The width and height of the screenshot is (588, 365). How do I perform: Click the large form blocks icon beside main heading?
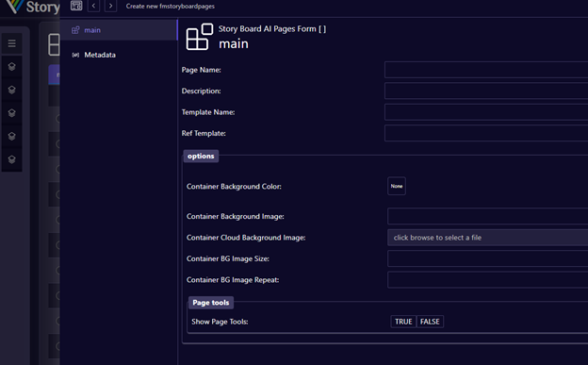point(200,37)
